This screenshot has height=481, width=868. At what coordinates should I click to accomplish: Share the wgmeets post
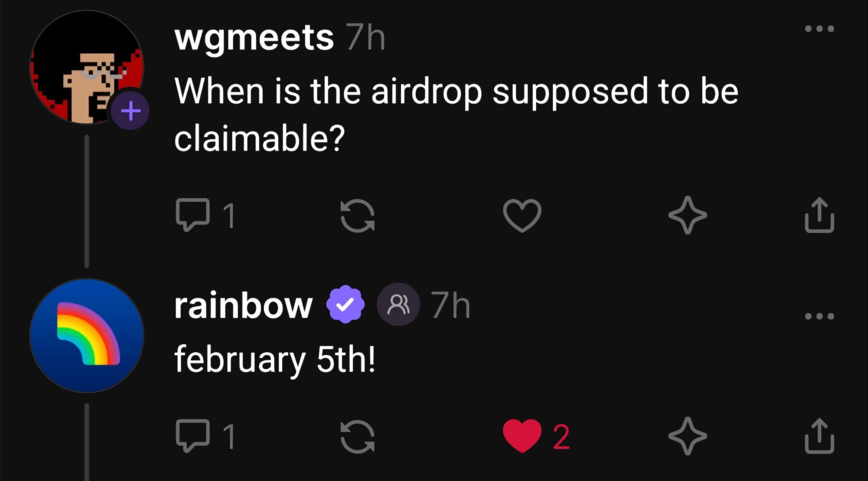(x=819, y=216)
